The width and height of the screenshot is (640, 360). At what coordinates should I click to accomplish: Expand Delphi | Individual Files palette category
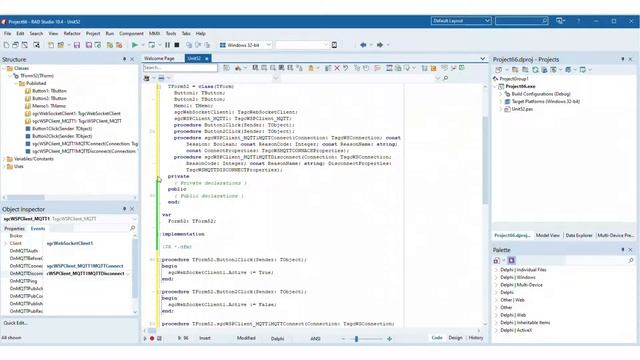(x=496, y=270)
